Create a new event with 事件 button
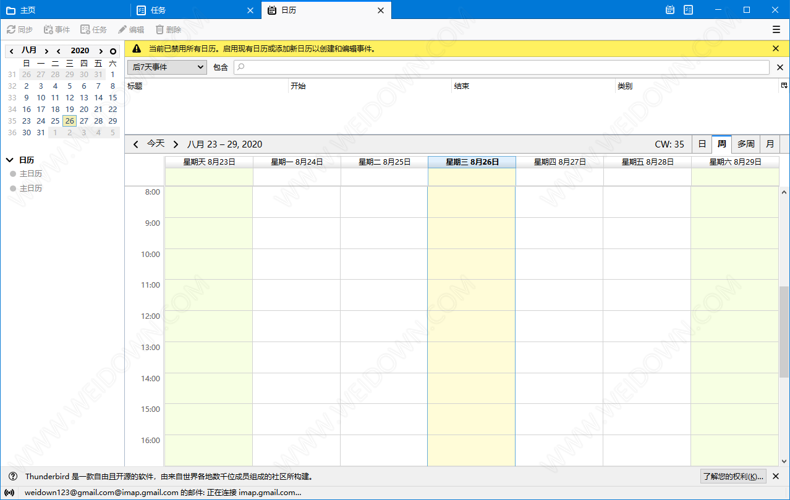790x500 pixels. [x=56, y=30]
